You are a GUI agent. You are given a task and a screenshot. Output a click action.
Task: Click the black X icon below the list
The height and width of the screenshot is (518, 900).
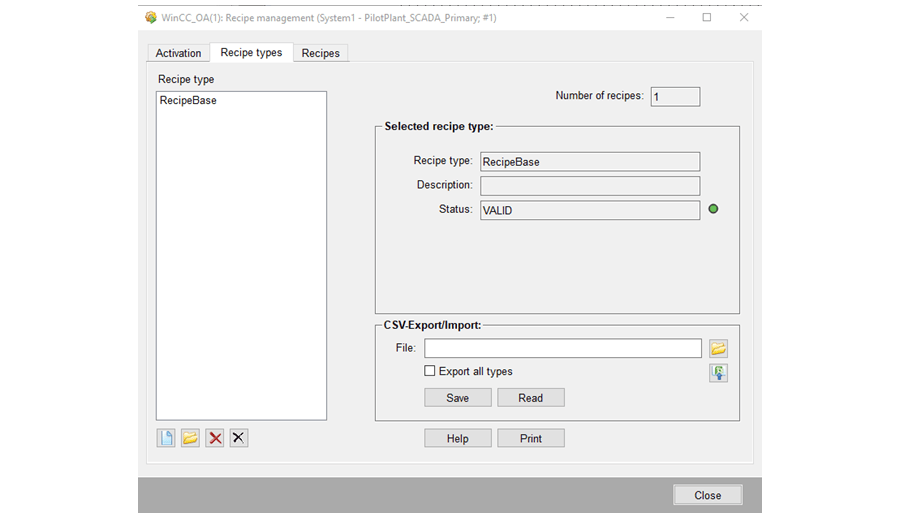239,438
